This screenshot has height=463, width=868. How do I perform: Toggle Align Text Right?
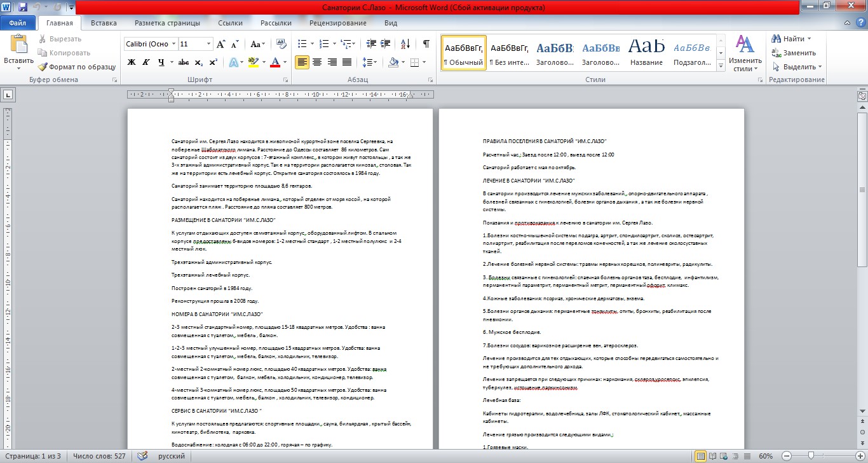point(332,62)
